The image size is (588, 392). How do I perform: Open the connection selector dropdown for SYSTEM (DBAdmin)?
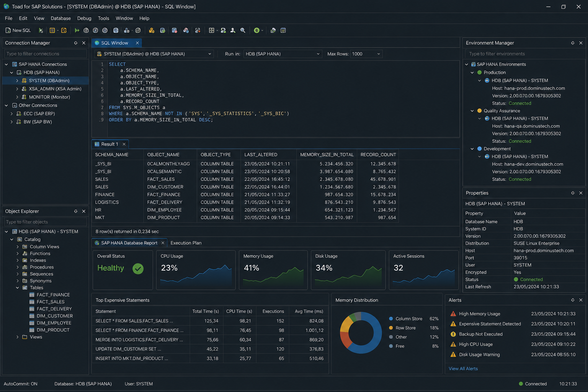[209, 54]
